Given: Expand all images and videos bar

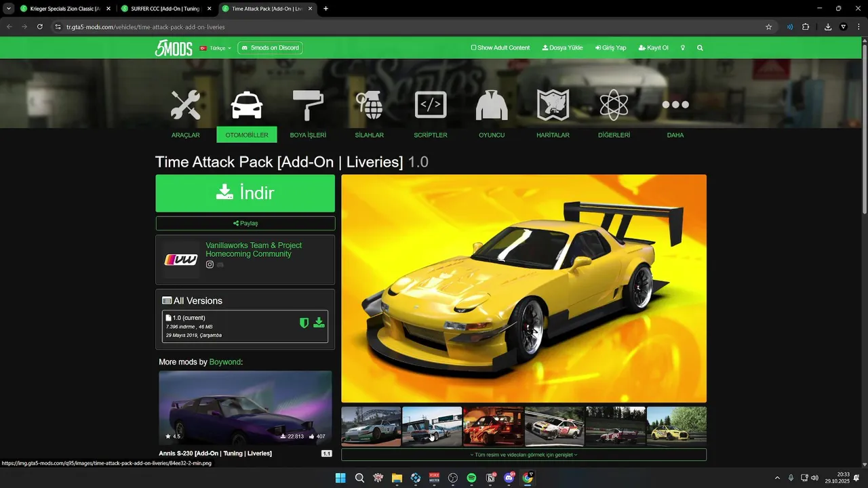Looking at the screenshot, I should (x=524, y=455).
